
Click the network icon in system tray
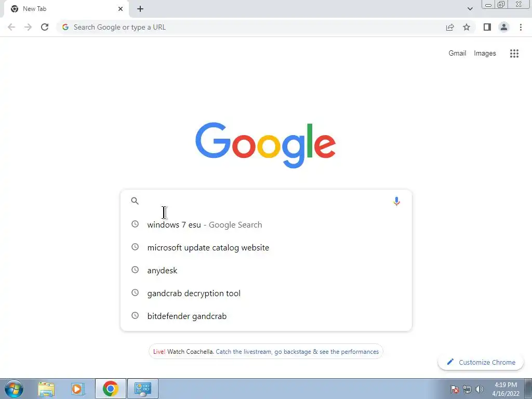coord(467,389)
